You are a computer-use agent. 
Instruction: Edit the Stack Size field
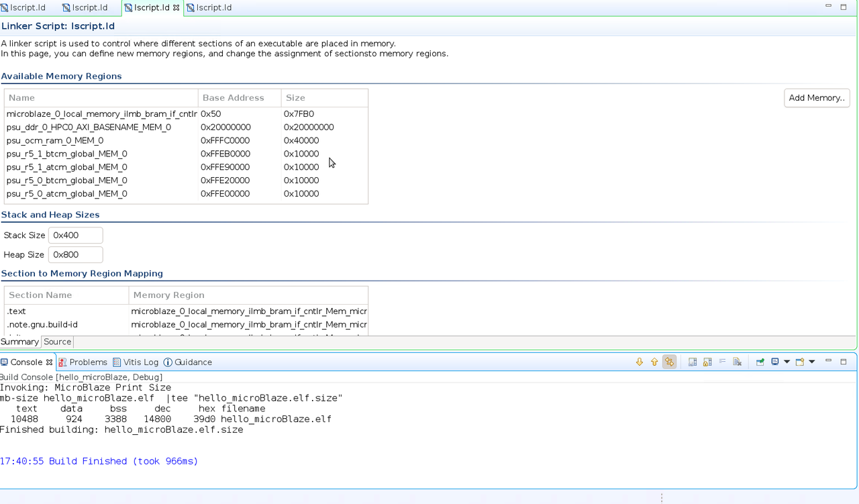pyautogui.click(x=75, y=235)
